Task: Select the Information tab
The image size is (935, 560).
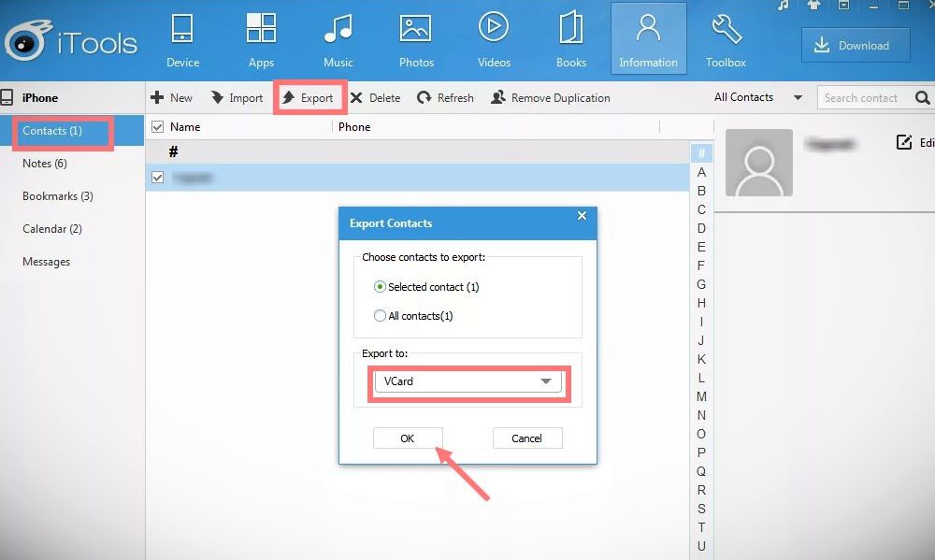Action: (x=648, y=38)
